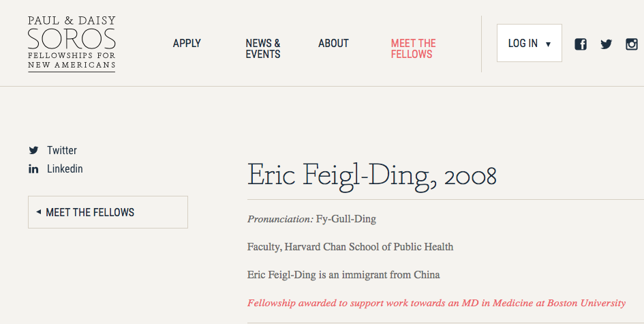
Task: Click the Harvard Chan School faculty line
Action: [350, 247]
